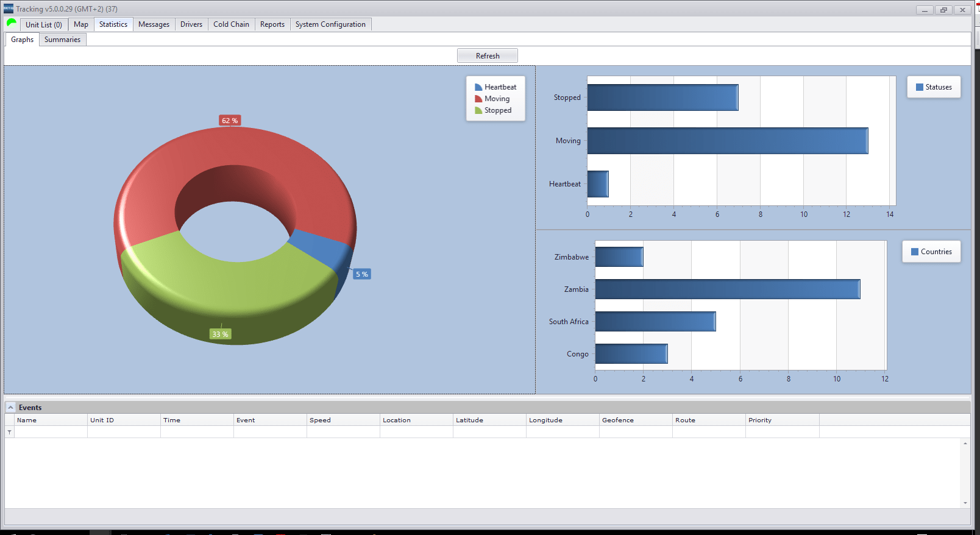The width and height of the screenshot is (980, 535).
Task: Click the Countries legend square
Action: pos(914,252)
